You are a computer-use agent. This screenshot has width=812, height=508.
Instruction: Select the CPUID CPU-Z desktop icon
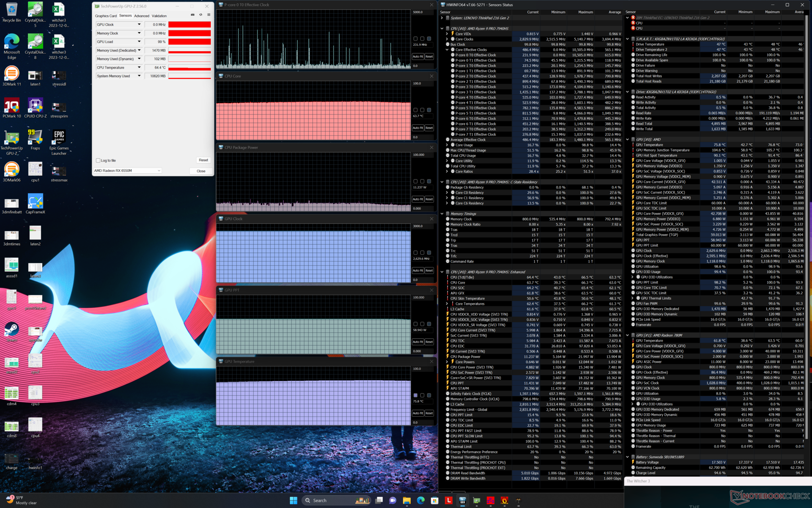35,108
